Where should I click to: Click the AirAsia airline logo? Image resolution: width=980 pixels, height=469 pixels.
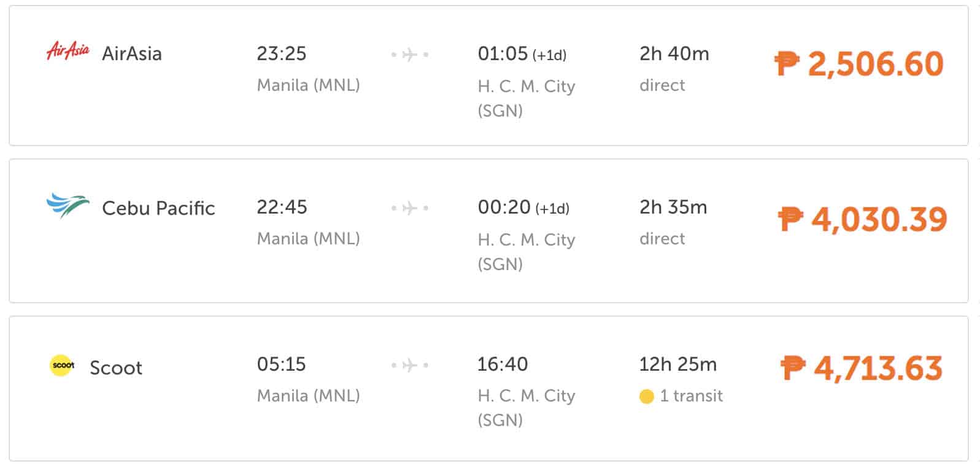tap(68, 51)
